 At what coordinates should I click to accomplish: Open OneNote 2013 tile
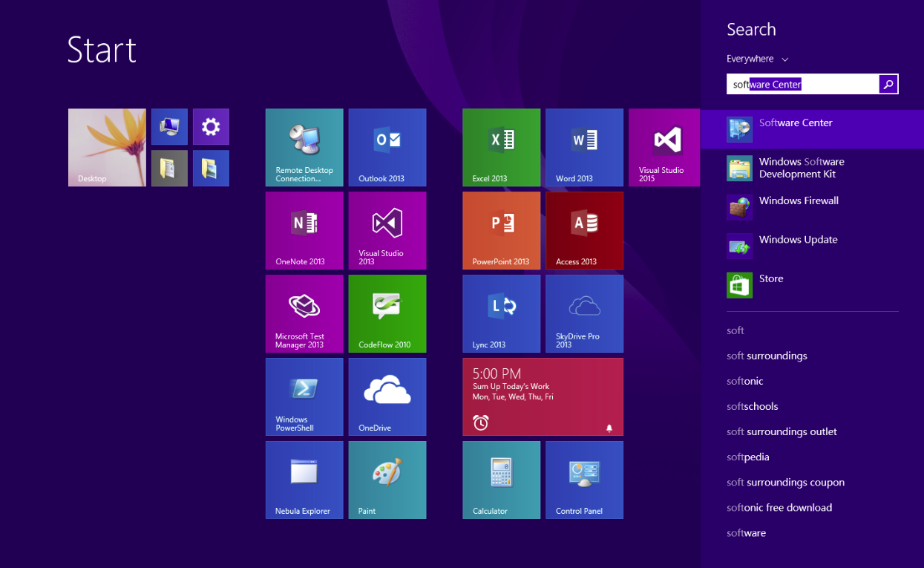click(x=304, y=231)
